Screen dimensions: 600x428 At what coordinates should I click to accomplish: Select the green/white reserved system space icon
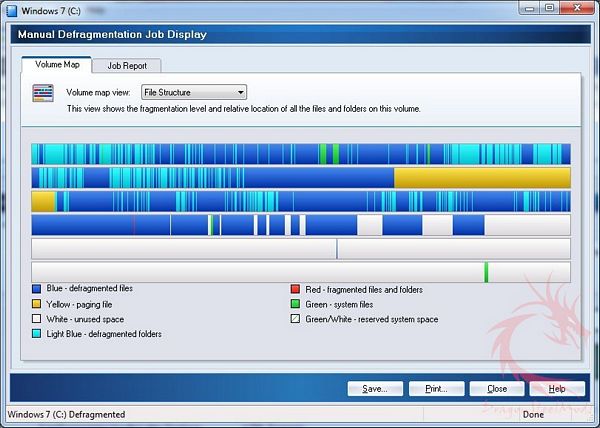(295, 319)
